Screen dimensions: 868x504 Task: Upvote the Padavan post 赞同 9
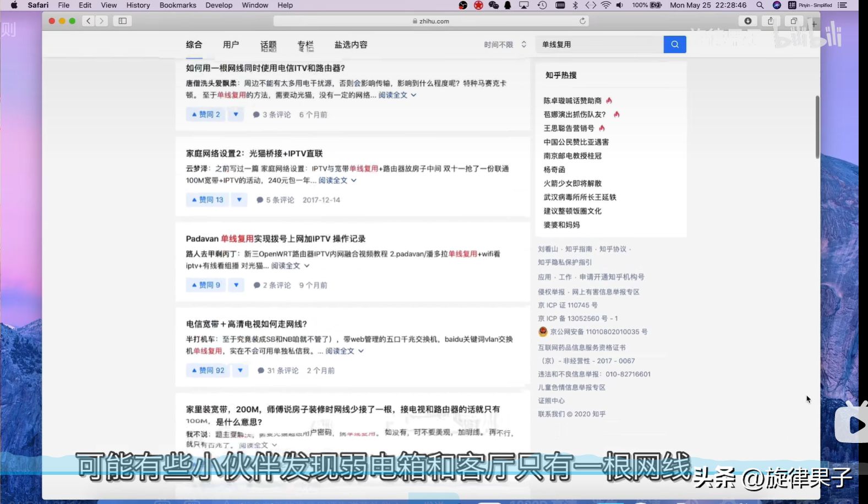click(206, 285)
